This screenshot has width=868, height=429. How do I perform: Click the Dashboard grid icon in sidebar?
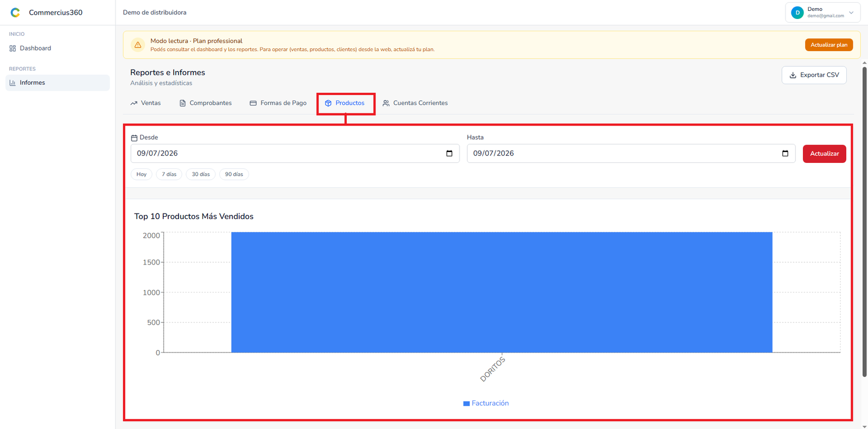pyautogui.click(x=12, y=48)
